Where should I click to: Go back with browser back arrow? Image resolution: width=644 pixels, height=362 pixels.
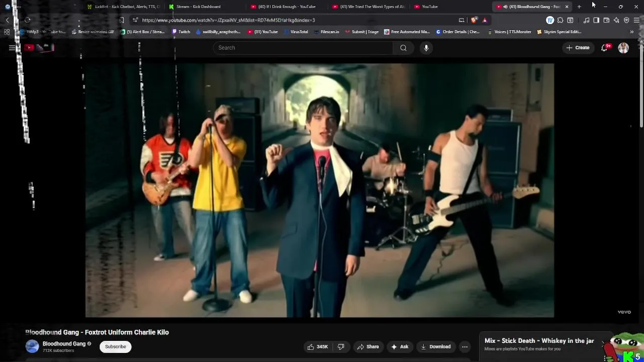pos(8,20)
